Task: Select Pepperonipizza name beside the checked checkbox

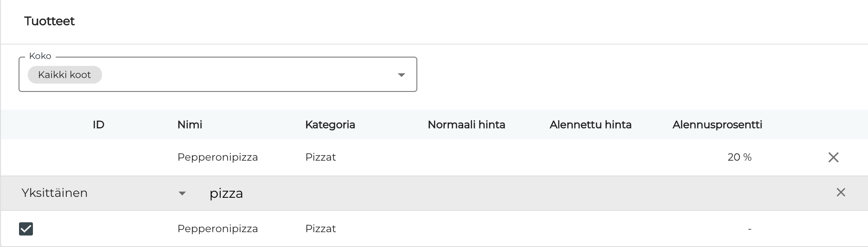Action: [217, 229]
